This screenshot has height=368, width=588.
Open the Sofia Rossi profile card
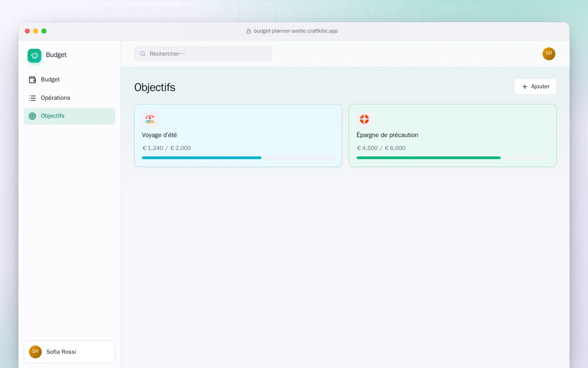pos(69,352)
